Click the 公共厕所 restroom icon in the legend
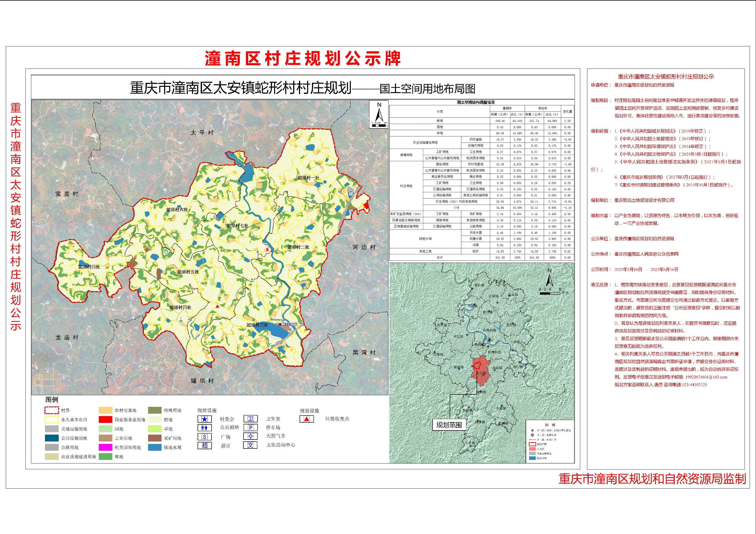 [x=204, y=428]
